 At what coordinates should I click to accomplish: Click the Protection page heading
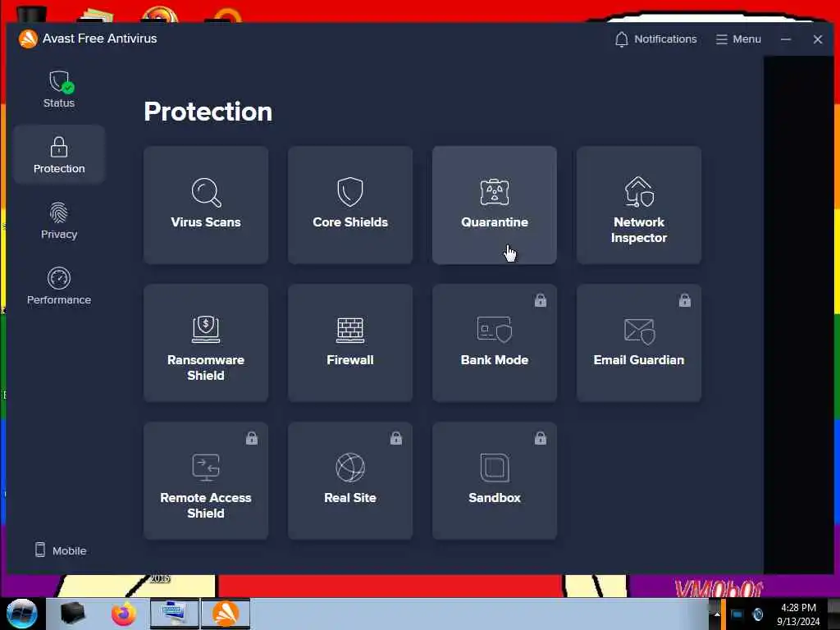(208, 112)
